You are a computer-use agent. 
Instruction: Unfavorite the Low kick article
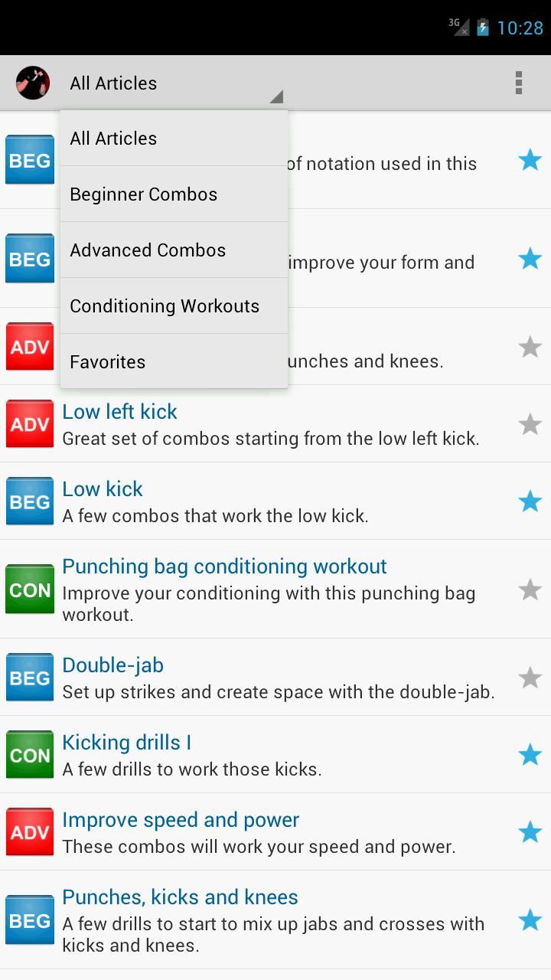530,501
